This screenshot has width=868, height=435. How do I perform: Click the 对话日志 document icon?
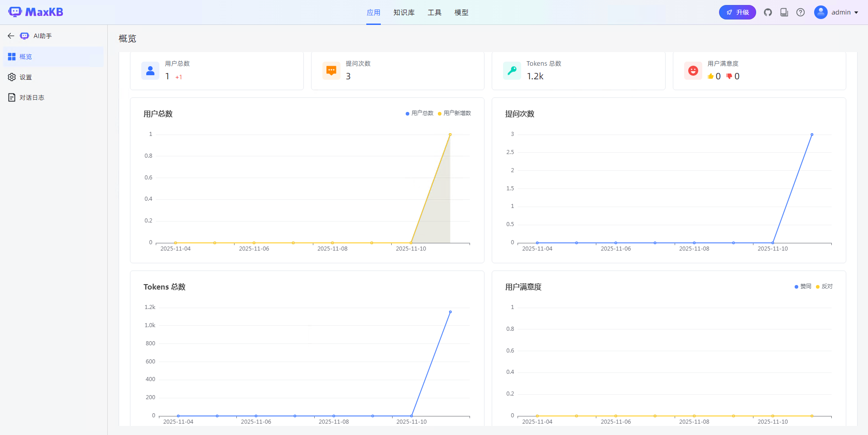(x=12, y=97)
